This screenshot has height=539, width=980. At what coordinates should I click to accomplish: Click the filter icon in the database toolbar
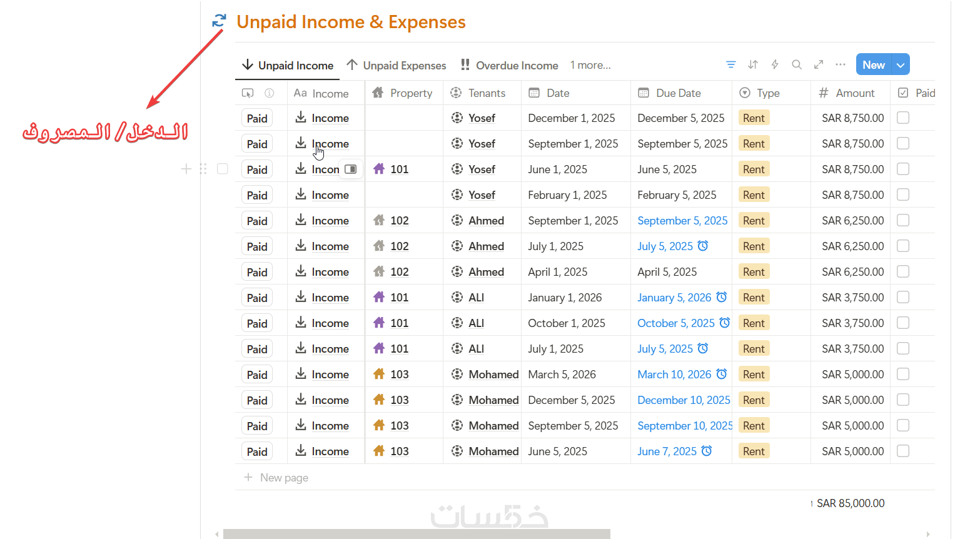[x=730, y=64]
